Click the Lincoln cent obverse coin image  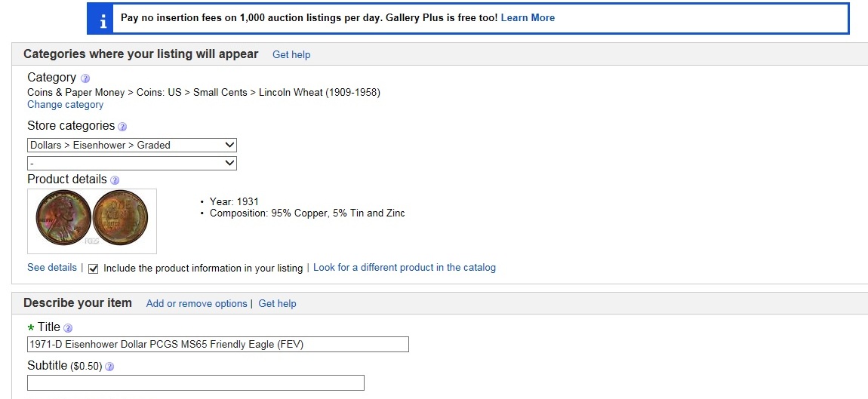tap(63, 217)
